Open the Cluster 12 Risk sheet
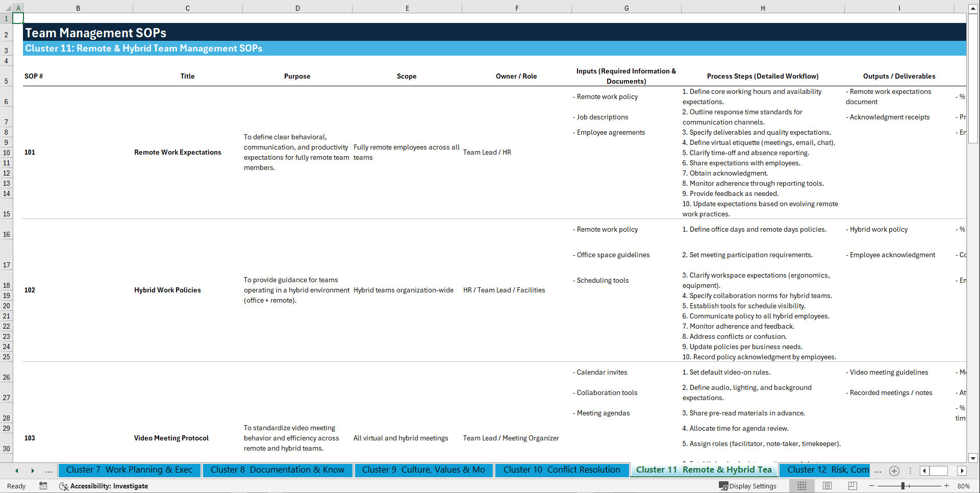Viewport: 980px width, 493px height. click(824, 470)
